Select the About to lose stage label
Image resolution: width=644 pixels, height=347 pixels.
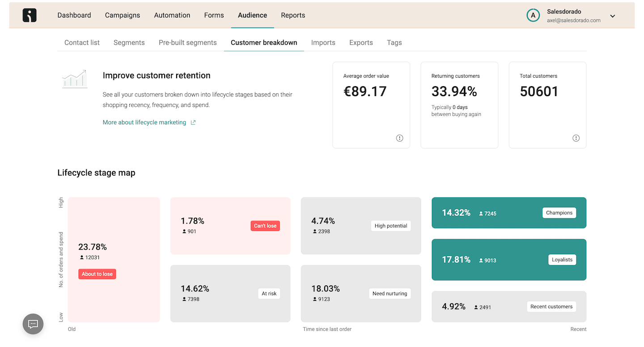tap(97, 274)
